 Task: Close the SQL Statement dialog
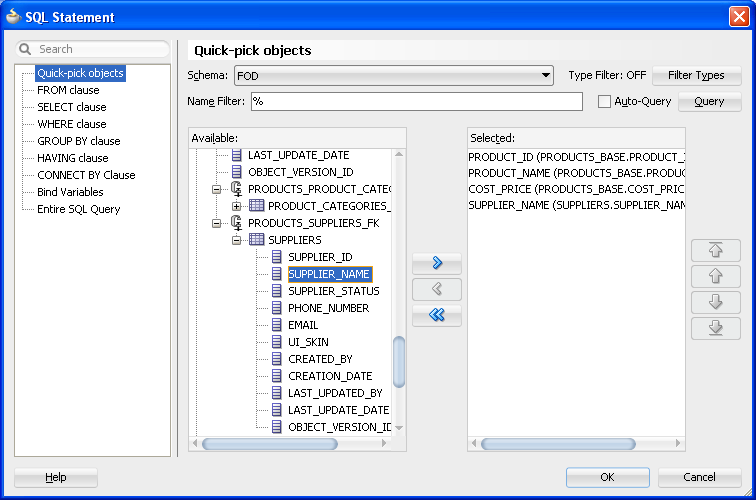tap(739, 16)
